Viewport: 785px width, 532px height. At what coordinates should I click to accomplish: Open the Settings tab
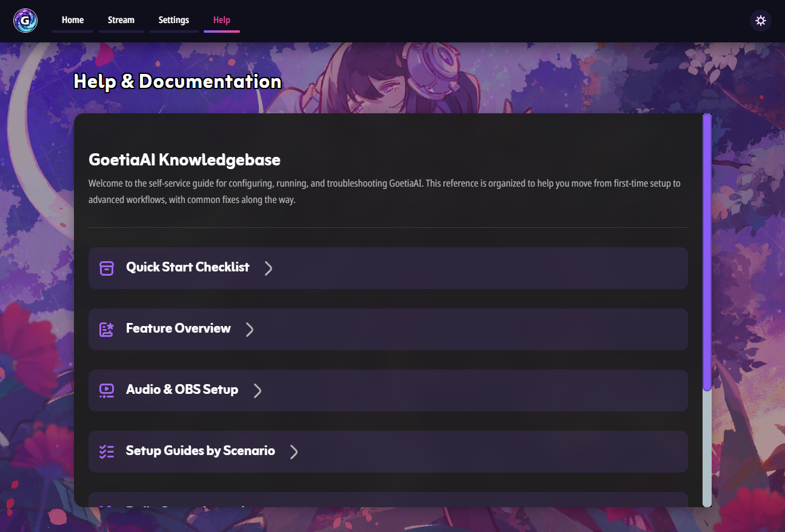(174, 21)
